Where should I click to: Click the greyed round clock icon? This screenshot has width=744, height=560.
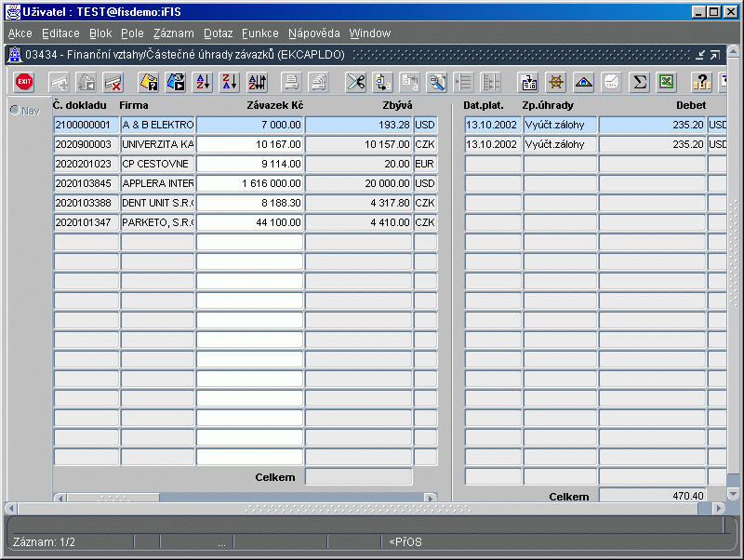coord(611,83)
